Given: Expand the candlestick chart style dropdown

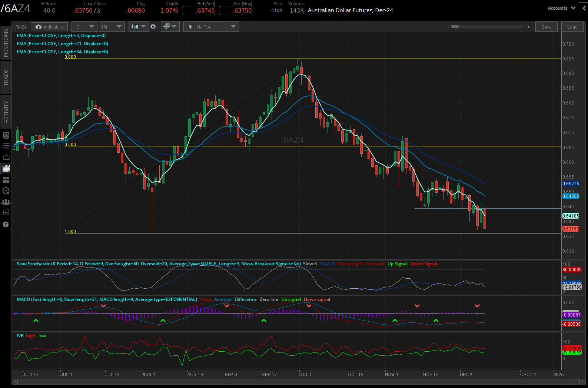Looking at the screenshot, I should pyautogui.click(x=138, y=27).
